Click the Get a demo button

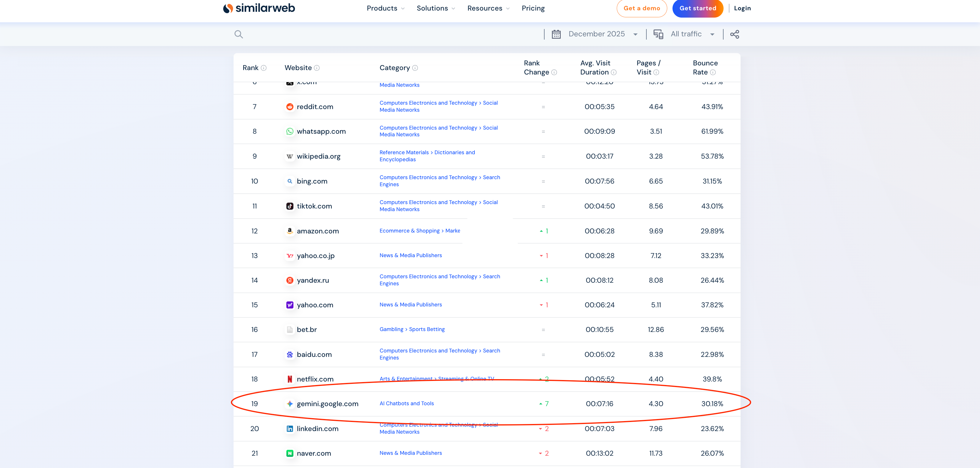click(x=641, y=9)
